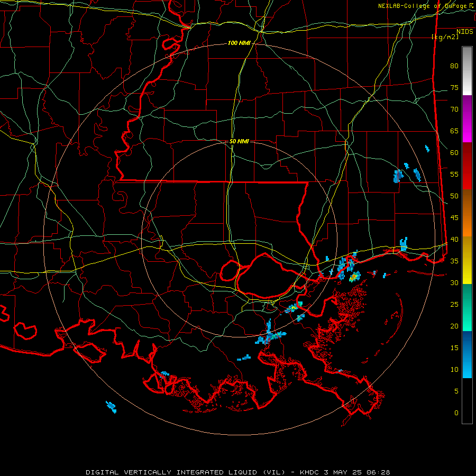Click the 30 value on color scale
The height and width of the screenshot is (476, 476).
[454, 283]
